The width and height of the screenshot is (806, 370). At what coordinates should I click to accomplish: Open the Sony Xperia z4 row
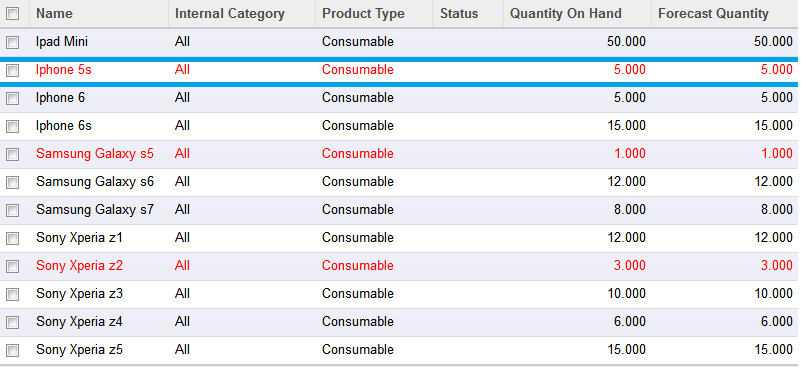399,322
